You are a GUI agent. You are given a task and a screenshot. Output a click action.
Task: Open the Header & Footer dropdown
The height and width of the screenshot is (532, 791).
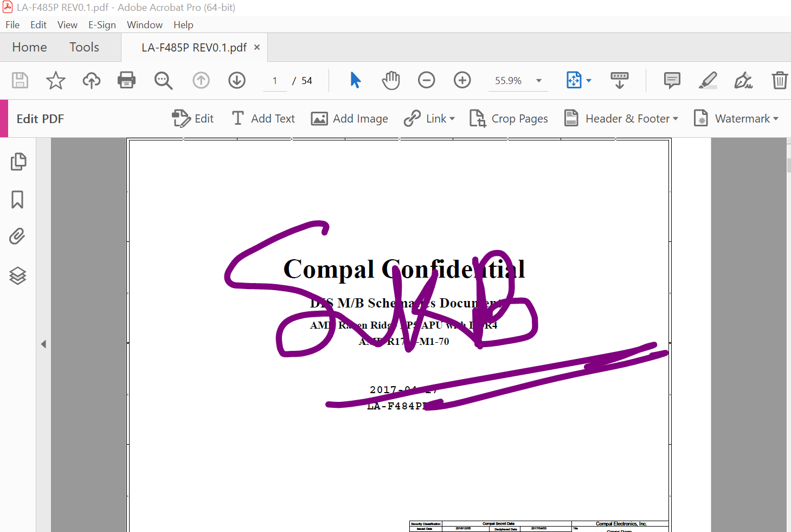coord(621,118)
